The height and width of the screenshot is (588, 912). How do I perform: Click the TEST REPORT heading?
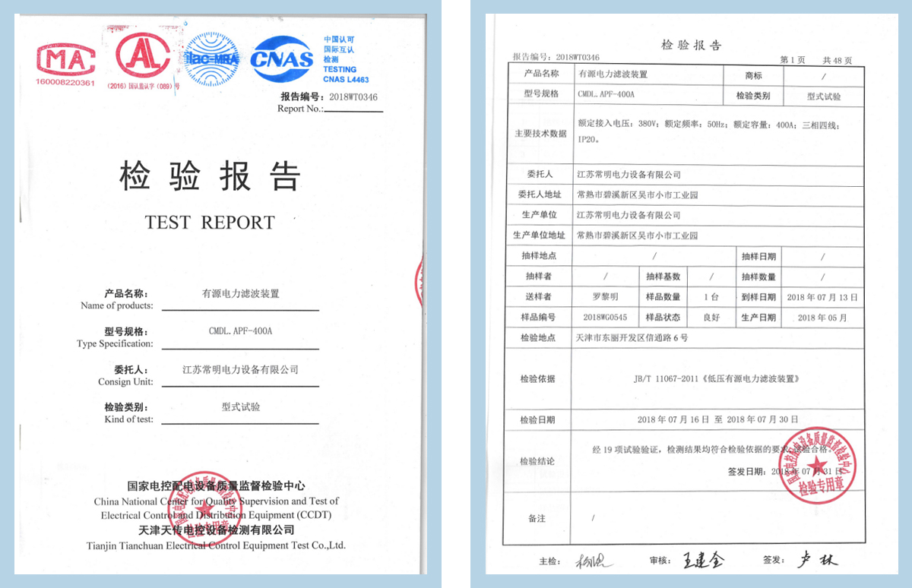210,223
